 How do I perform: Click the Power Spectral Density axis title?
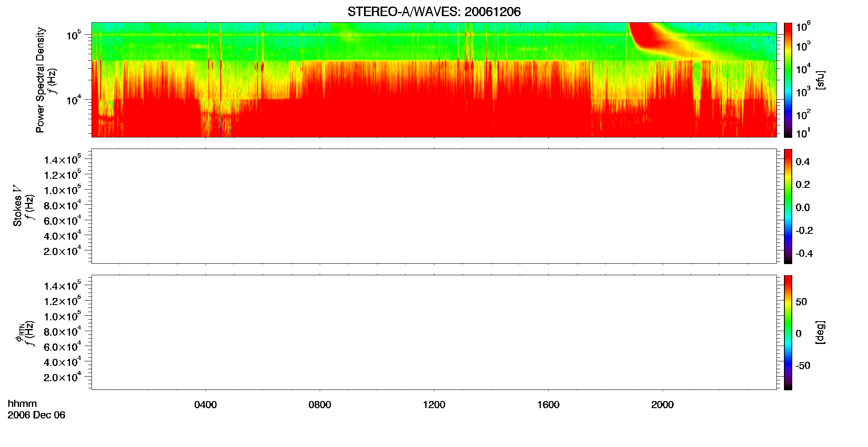click(40, 80)
